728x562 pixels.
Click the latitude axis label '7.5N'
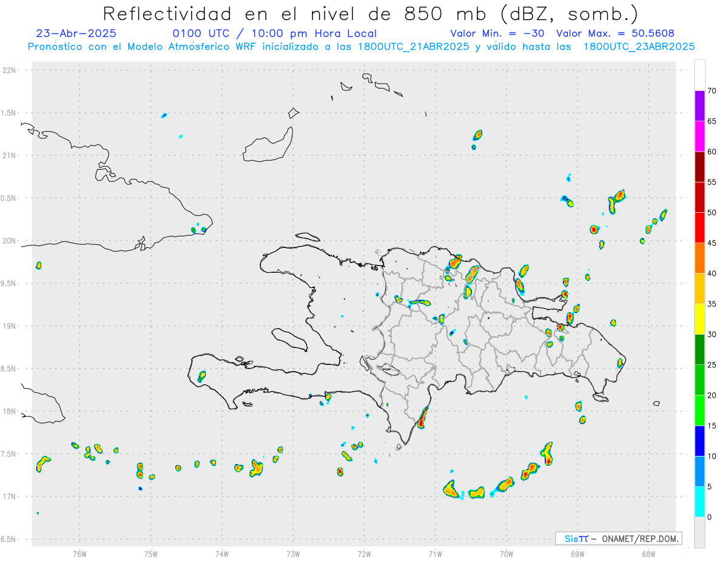(x=9, y=454)
